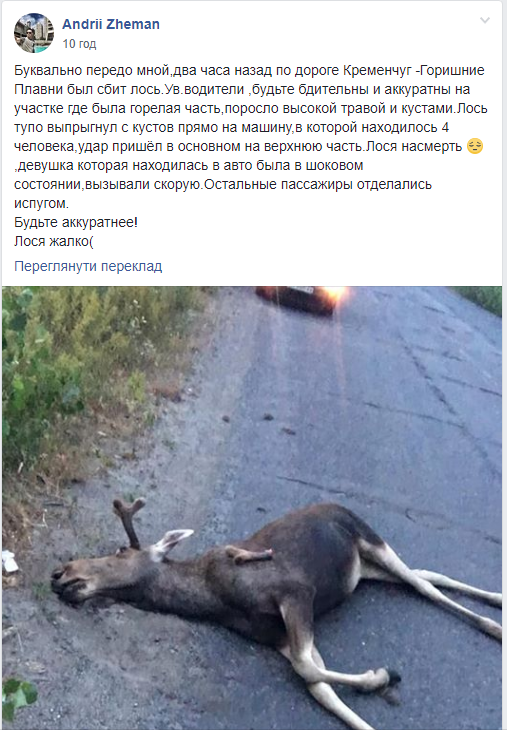
Task: Click the post text starting 'Буквально передо мной'
Action: [251, 137]
